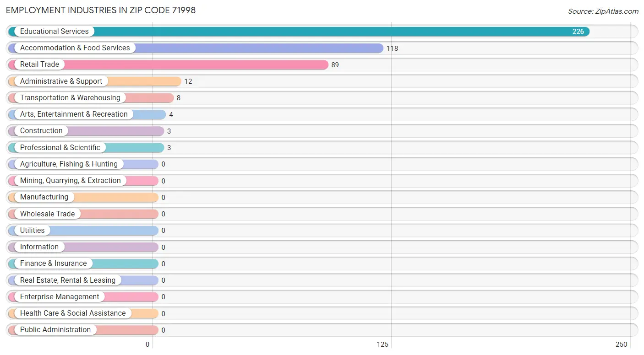Click the purple Accommodation & Food Services bar
Screen dimensions: 644x355
[x=196, y=48]
